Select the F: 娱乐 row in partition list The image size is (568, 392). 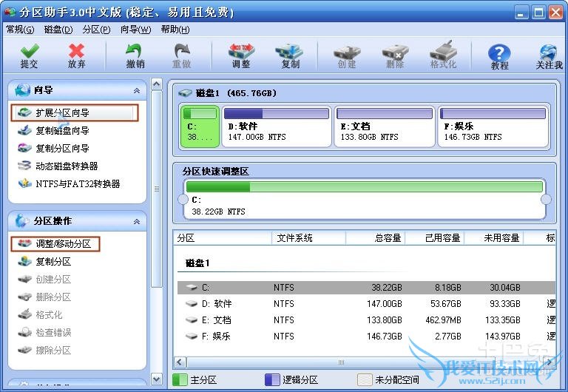click(366, 337)
